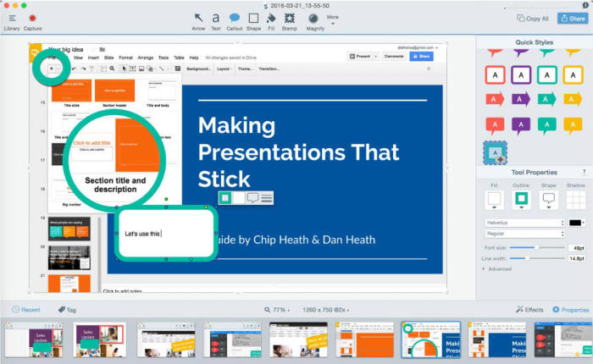Choose the purple speech bubble style
Image resolution: width=593 pixels, height=364 pixels.
[521, 126]
